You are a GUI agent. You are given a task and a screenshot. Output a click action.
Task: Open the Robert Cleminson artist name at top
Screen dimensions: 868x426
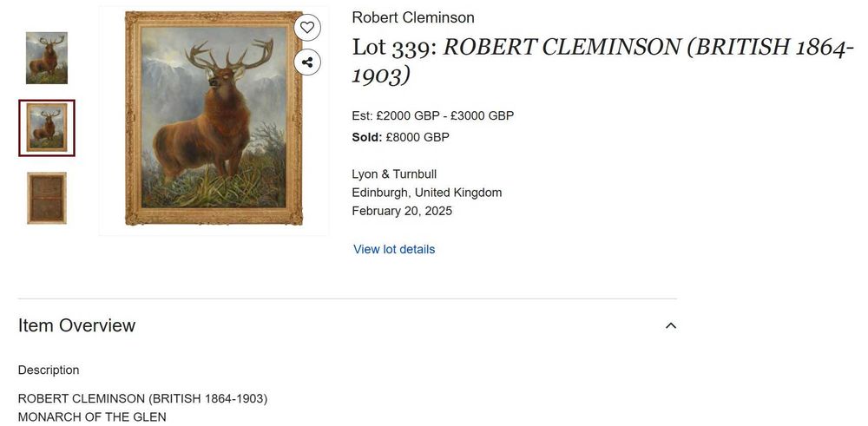[413, 17]
